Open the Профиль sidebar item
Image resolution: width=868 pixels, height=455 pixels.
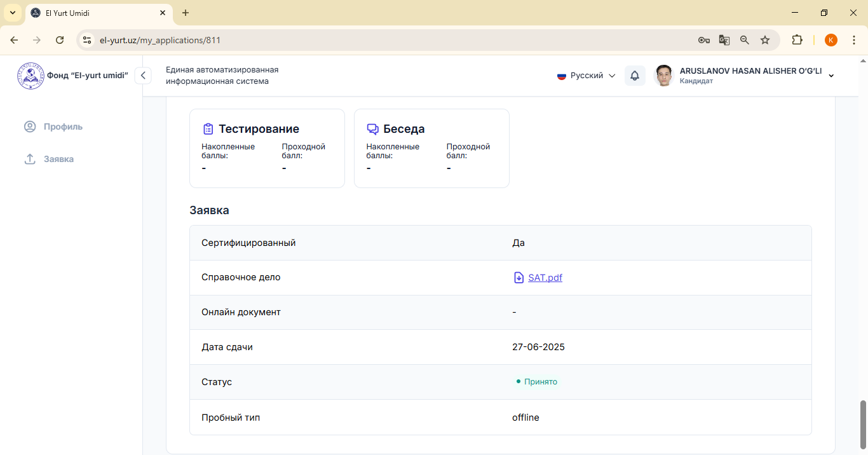point(63,126)
